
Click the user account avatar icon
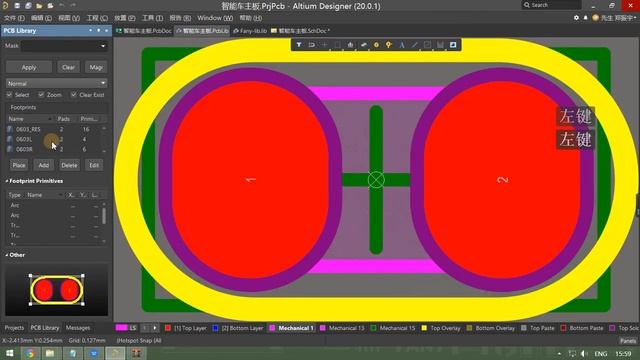click(596, 18)
